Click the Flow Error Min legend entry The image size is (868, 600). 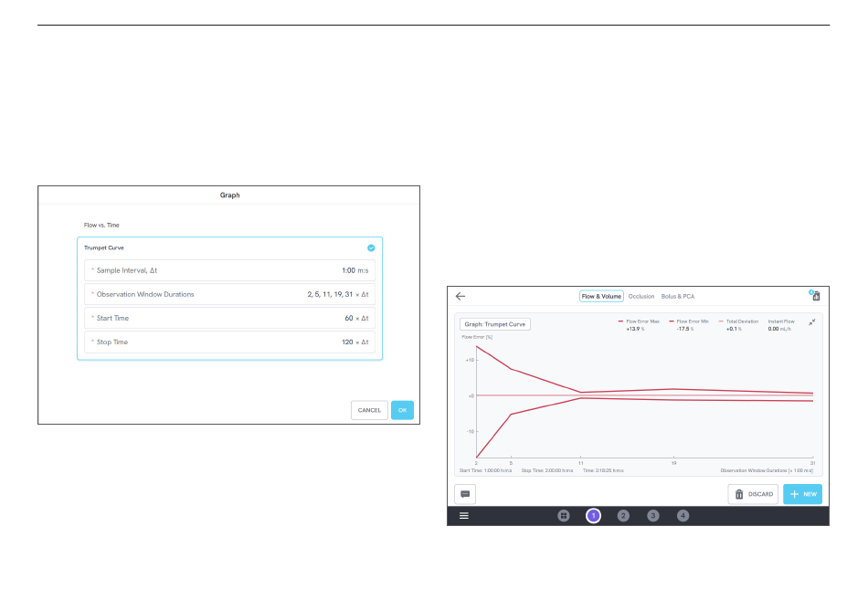[x=689, y=325]
